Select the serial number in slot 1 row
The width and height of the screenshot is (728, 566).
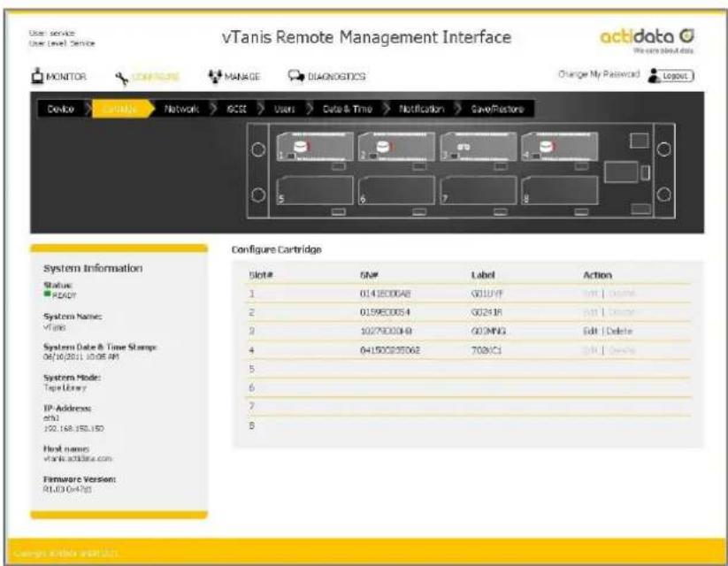[385, 294]
